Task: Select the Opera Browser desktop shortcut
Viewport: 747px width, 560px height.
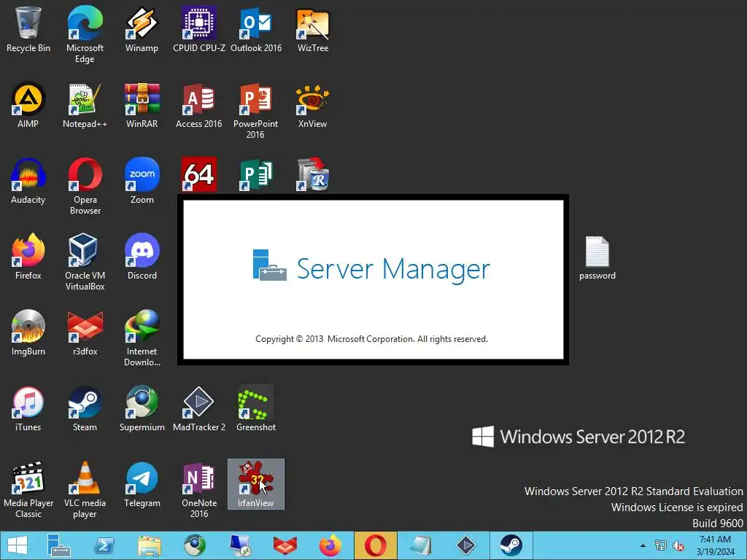Action: point(85,186)
